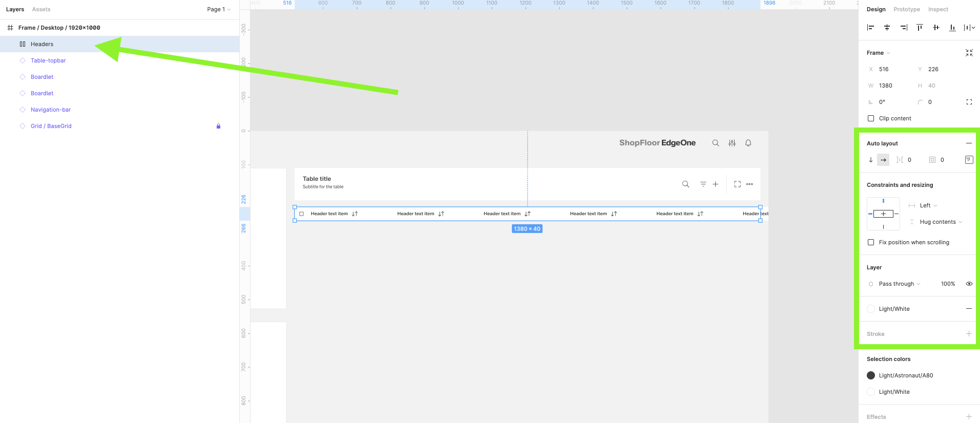Select the Navigation-bar layer

[x=51, y=110]
